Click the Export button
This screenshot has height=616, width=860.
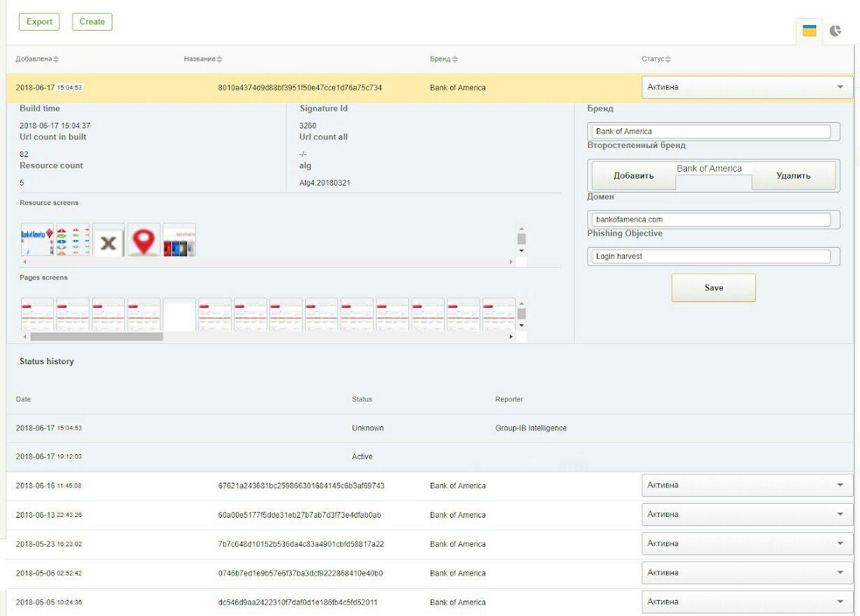pos(39,22)
